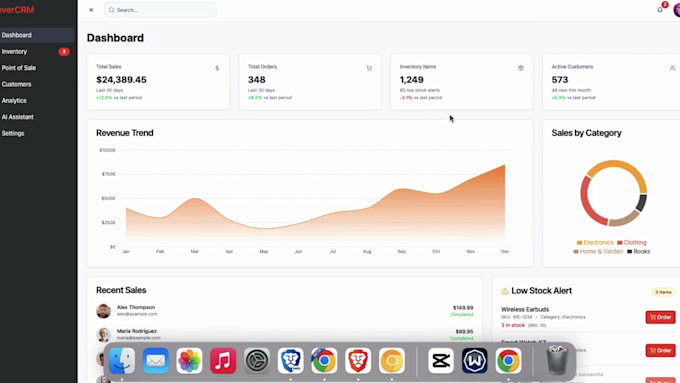The image size is (680, 383).
Task: Click the Revenue Trend heading
Action: click(125, 133)
